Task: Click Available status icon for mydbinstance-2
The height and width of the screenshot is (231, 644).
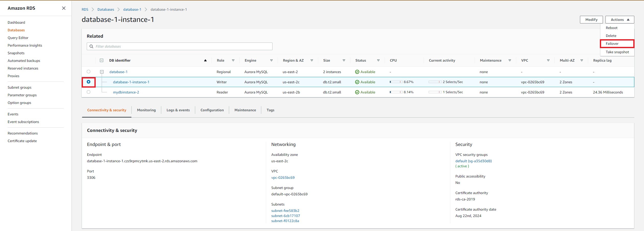Action: pyautogui.click(x=357, y=92)
